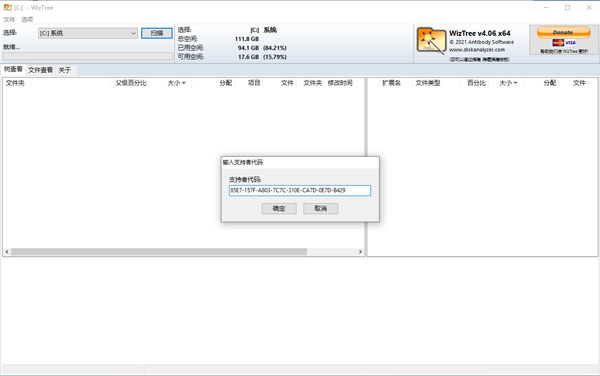Minimize the WizTree window
The image size is (600, 376).
(x=546, y=7)
